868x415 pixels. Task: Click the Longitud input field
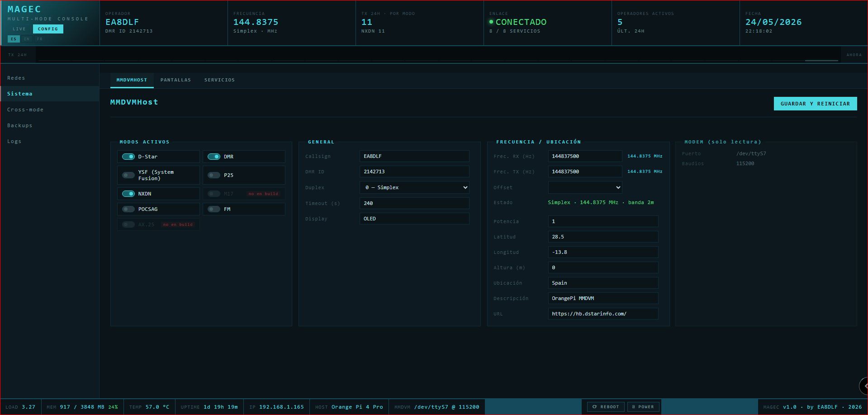point(603,252)
